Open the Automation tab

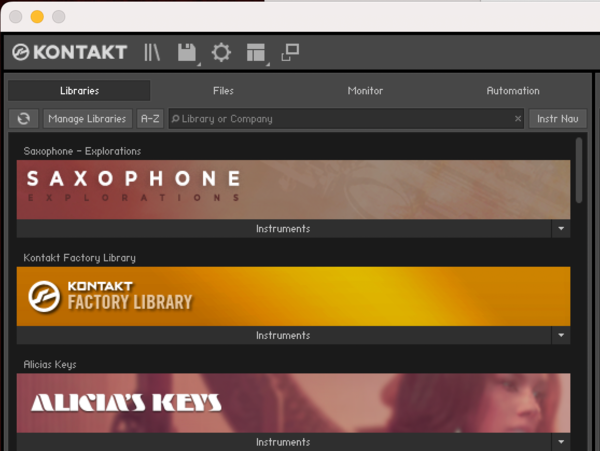pyautogui.click(x=513, y=91)
